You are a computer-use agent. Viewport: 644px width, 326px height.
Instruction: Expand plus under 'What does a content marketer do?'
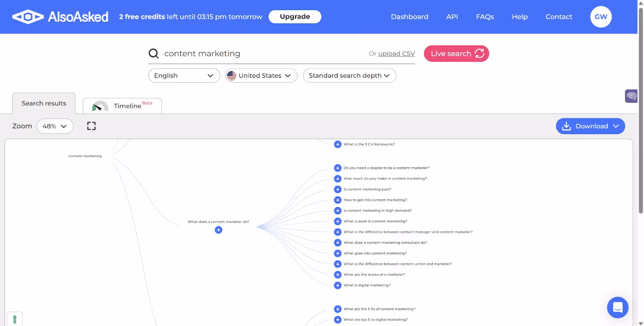coord(219,230)
